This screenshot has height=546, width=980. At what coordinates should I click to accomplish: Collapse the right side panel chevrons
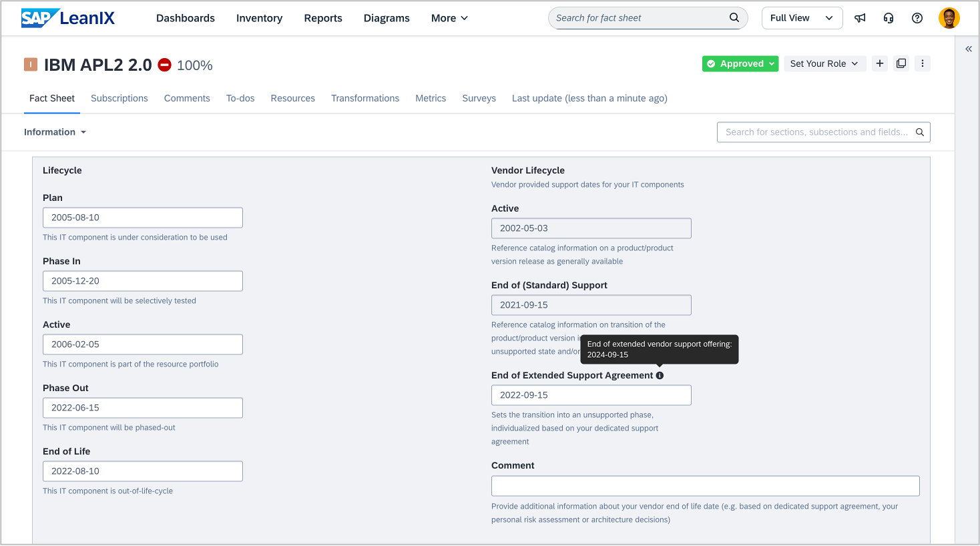click(x=969, y=49)
